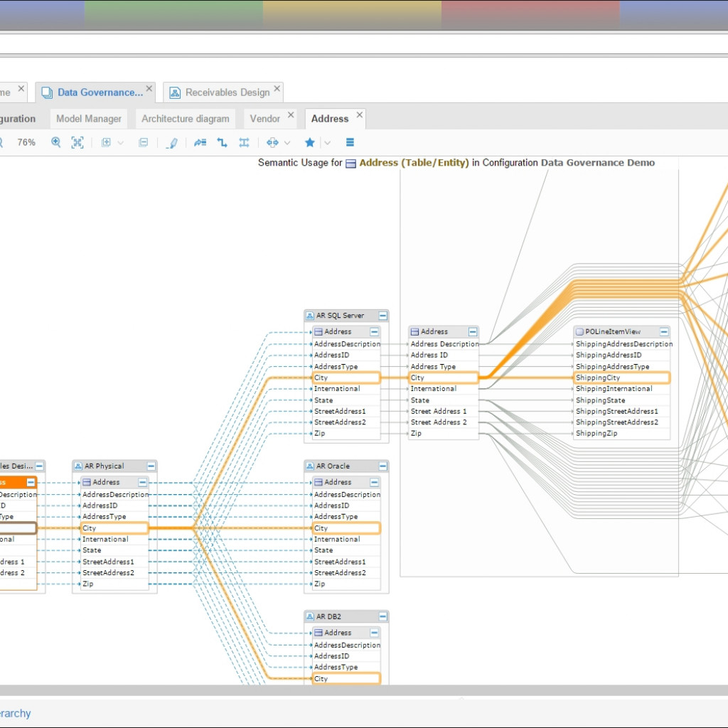Follow the Hierarchy link at the bottom
Image resolution: width=728 pixels, height=728 pixels.
[16, 713]
